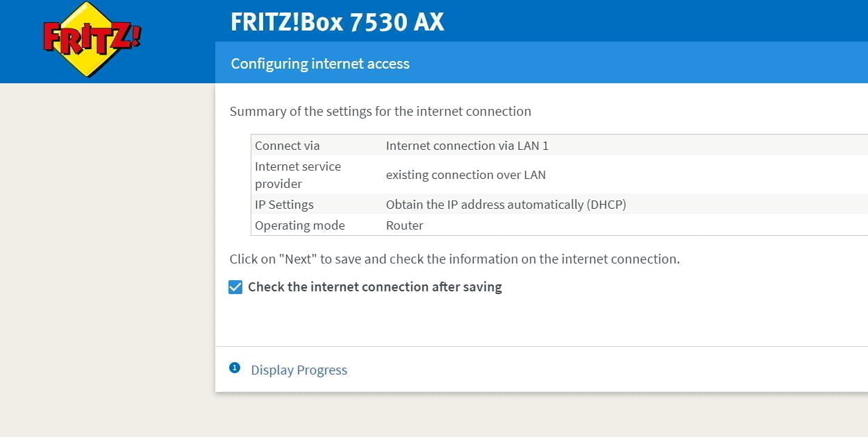Click the FRITZ! logo

pos(91,39)
